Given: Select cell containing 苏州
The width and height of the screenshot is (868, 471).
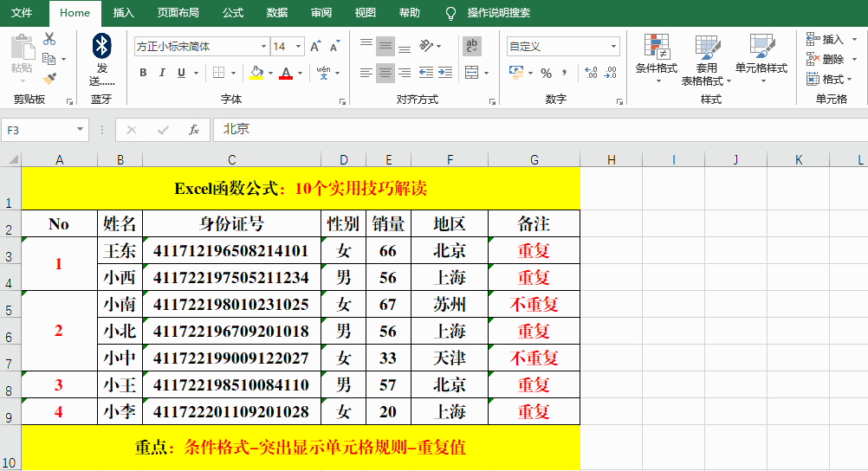Looking at the screenshot, I should [450, 305].
